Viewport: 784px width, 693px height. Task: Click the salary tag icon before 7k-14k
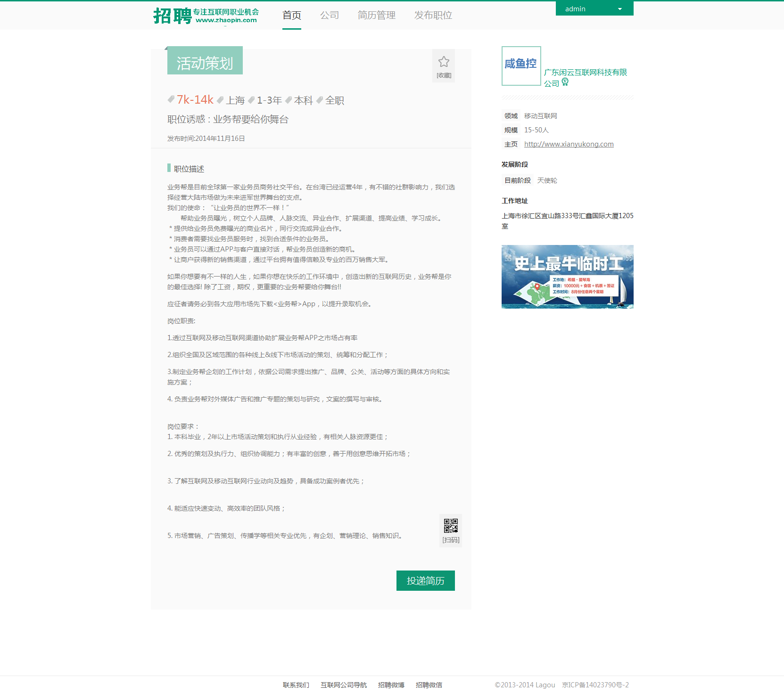coord(171,99)
